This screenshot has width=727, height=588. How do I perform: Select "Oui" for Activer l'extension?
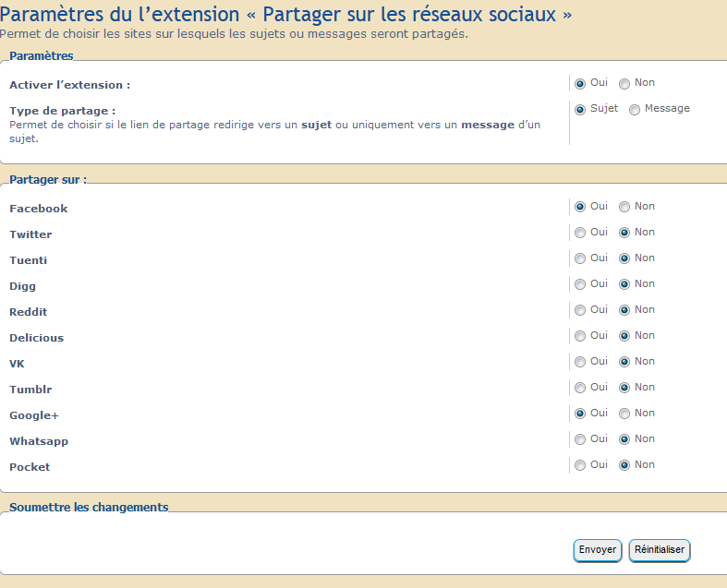tap(580, 84)
